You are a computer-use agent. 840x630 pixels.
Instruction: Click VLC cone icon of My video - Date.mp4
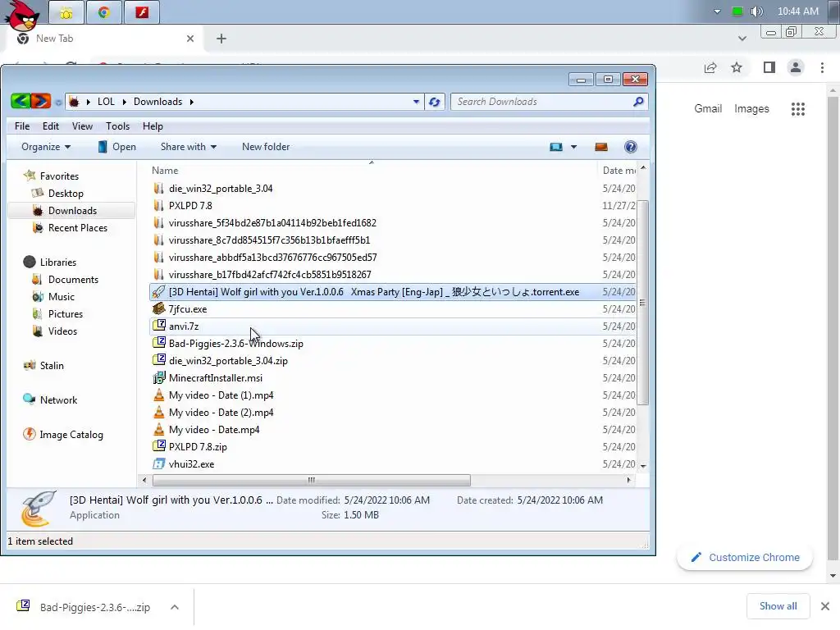158,429
